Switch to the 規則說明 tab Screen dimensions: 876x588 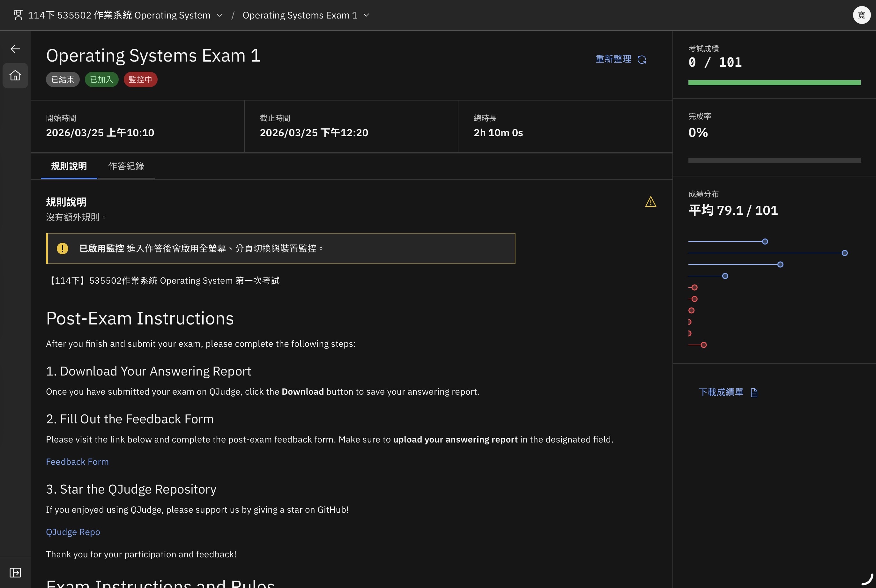[x=69, y=166]
